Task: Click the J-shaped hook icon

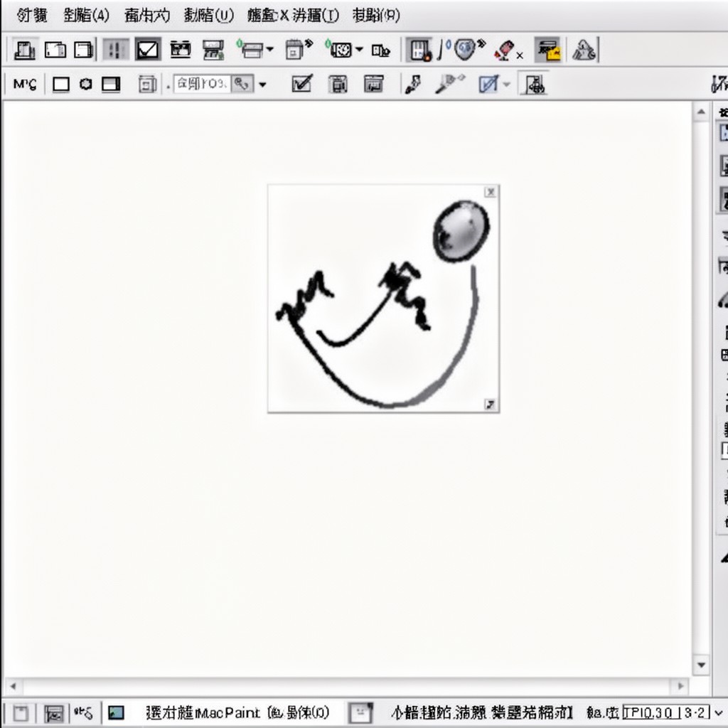Action: 444,50
